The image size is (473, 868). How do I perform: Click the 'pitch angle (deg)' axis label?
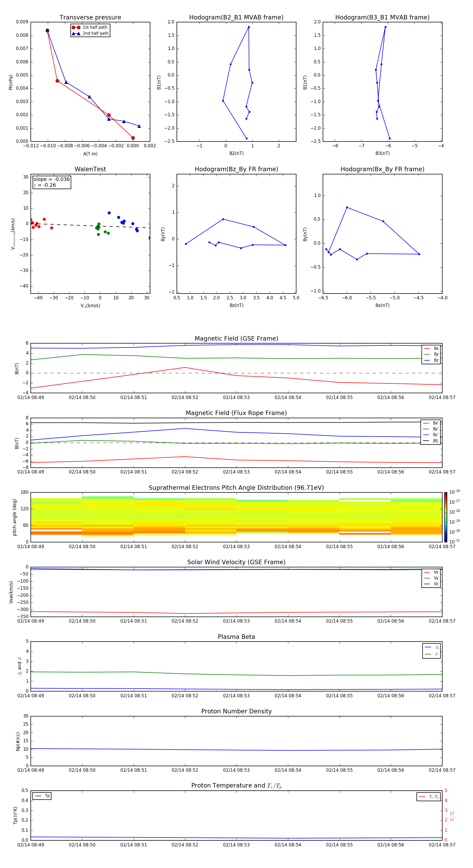pyautogui.click(x=14, y=517)
